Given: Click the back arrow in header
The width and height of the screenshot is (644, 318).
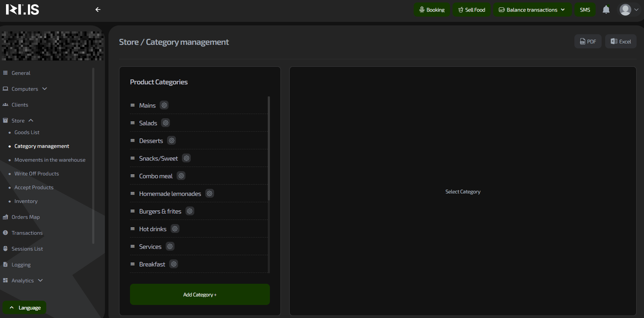Looking at the screenshot, I should tap(98, 10).
